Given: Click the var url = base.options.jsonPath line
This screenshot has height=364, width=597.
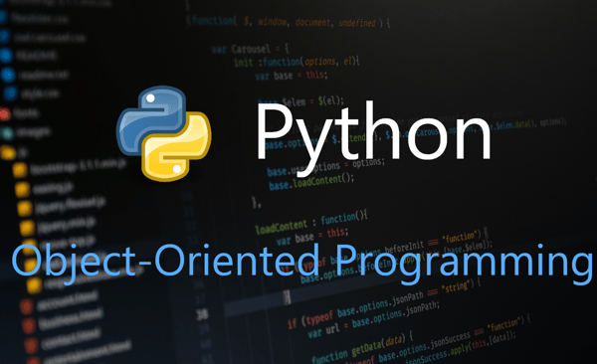Looking at the screenshot, I should tap(373, 318).
